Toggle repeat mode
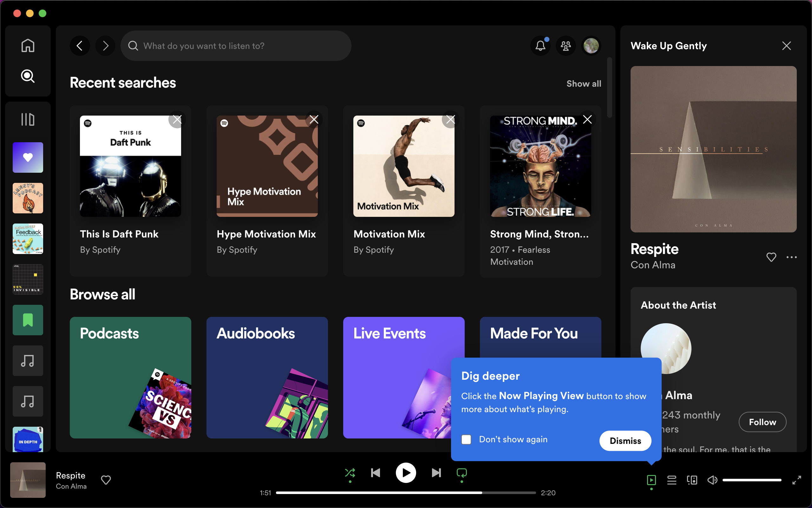This screenshot has height=508, width=812. tap(462, 473)
